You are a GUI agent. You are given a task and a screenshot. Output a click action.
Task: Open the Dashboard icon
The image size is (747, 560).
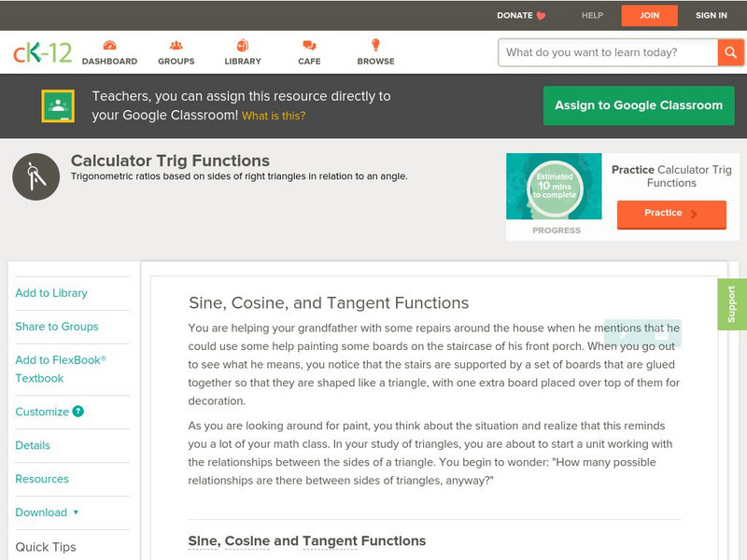click(x=109, y=46)
